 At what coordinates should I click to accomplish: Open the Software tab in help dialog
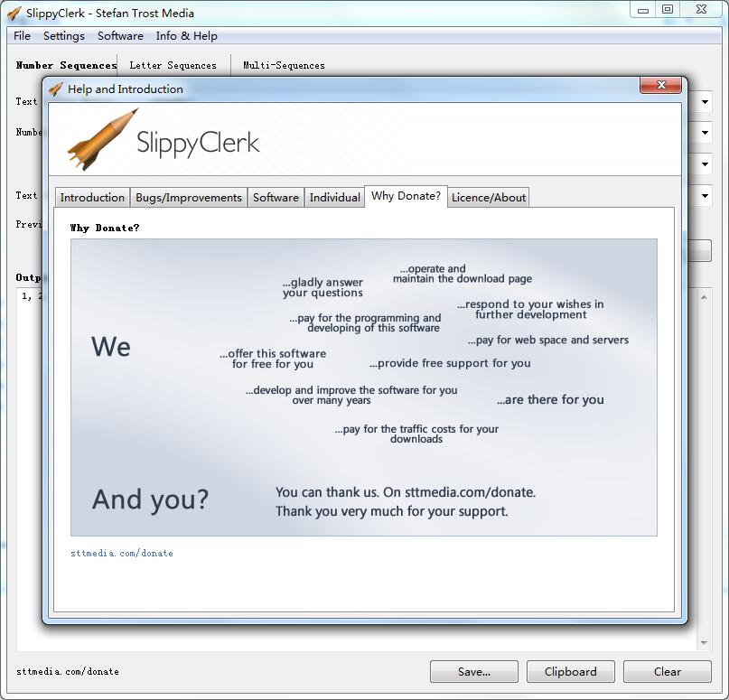click(276, 198)
